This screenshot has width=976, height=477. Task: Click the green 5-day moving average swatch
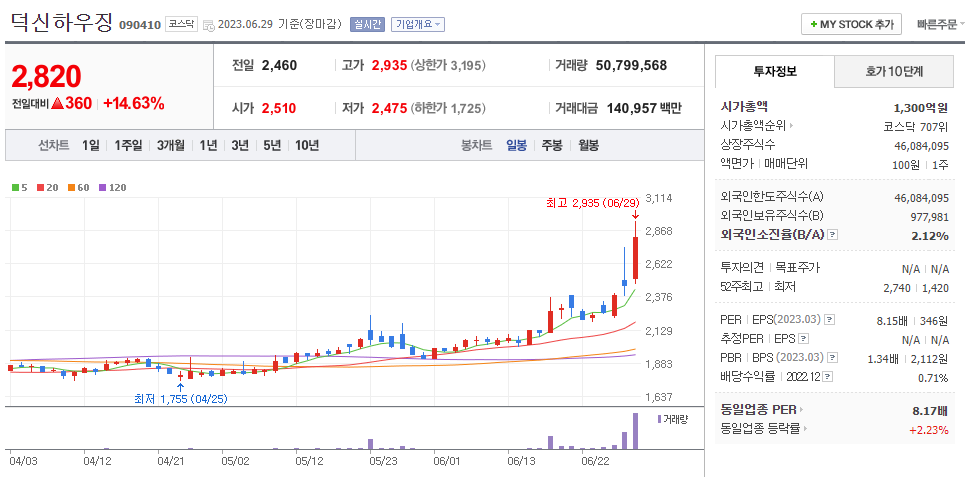click(16, 187)
